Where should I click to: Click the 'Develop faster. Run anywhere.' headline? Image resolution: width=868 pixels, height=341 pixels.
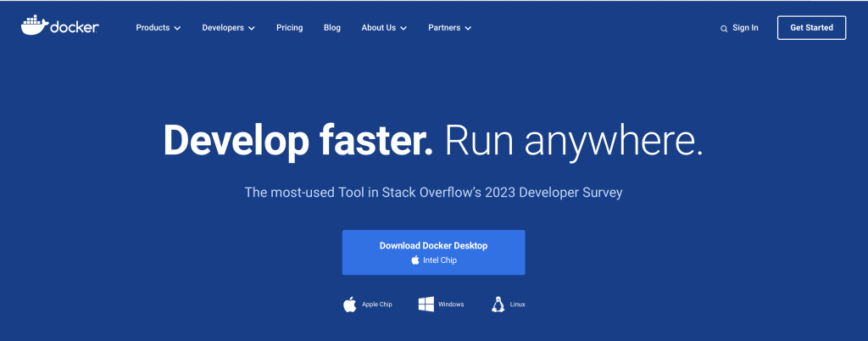click(433, 141)
